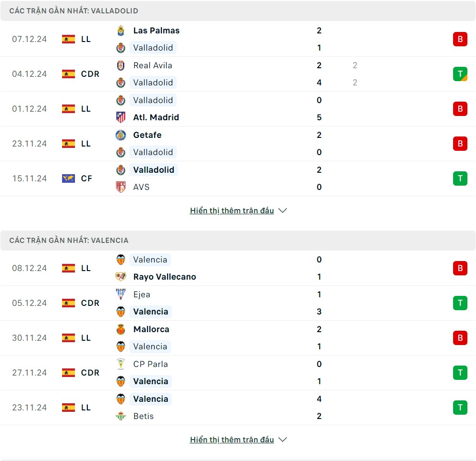This screenshot has height=461, width=476.
Task: Open the Valencia vs Betis match
Action: (x=239, y=408)
